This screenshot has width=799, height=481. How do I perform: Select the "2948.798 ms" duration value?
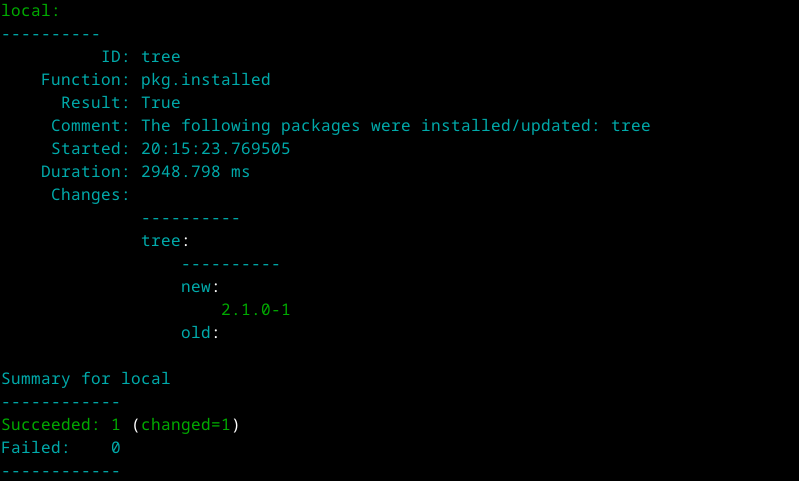pyautogui.click(x=195, y=172)
